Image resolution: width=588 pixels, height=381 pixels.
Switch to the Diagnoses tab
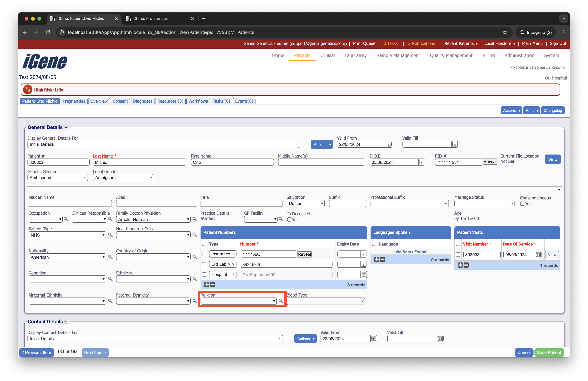[143, 101]
